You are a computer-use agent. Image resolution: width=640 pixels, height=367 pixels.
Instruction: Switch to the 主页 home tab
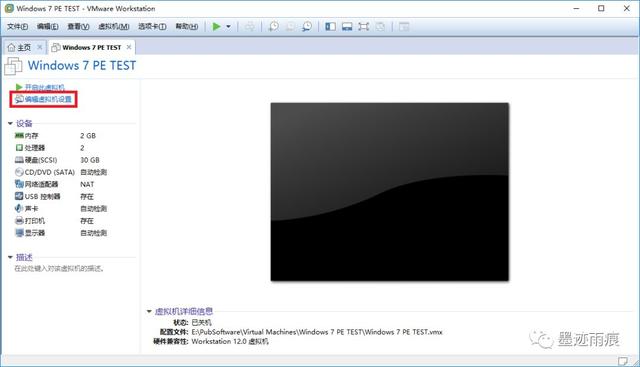pos(20,47)
